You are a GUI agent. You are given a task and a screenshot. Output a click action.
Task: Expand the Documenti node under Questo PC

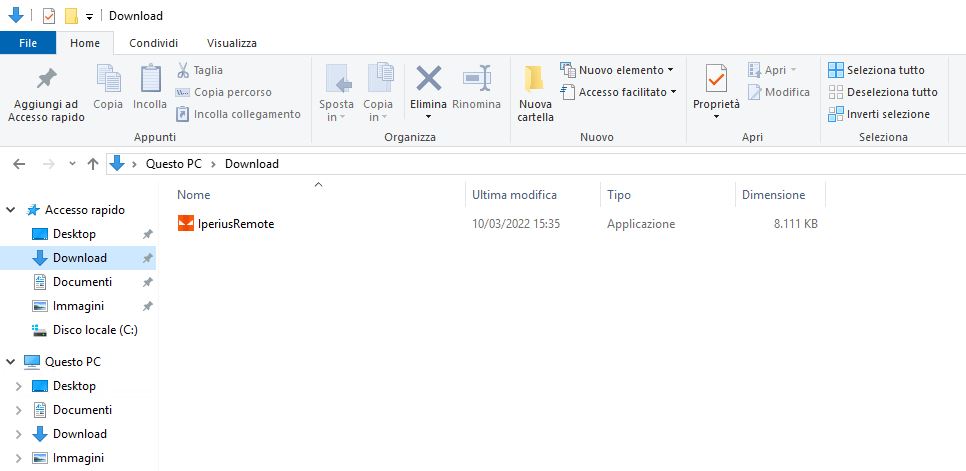pyautogui.click(x=18, y=410)
